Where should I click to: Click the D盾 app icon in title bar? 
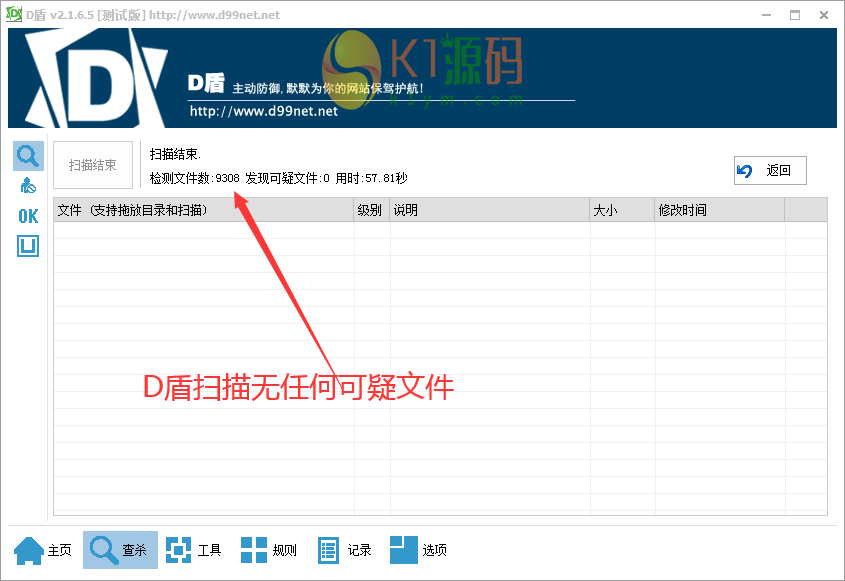pos(14,15)
